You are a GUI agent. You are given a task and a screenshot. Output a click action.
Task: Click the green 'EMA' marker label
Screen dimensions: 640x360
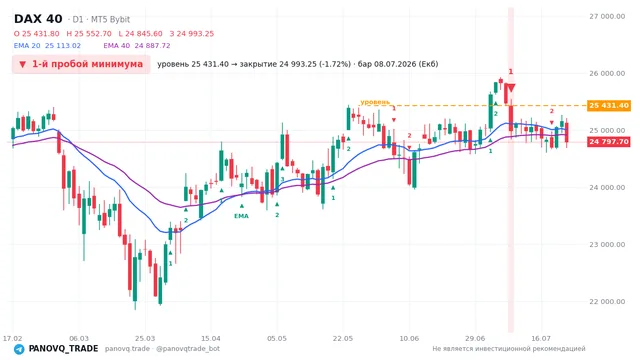pos(241,216)
